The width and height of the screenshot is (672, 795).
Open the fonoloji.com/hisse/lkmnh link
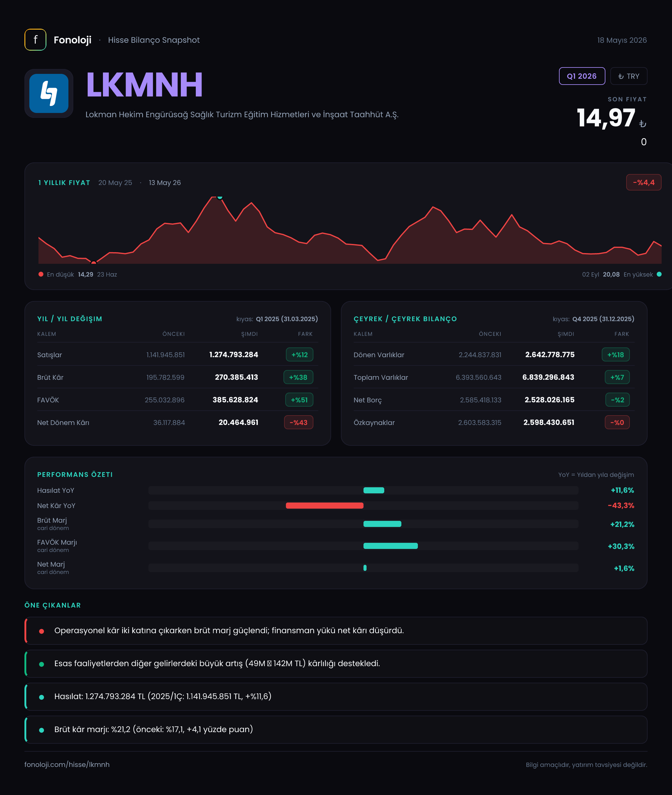tap(67, 764)
